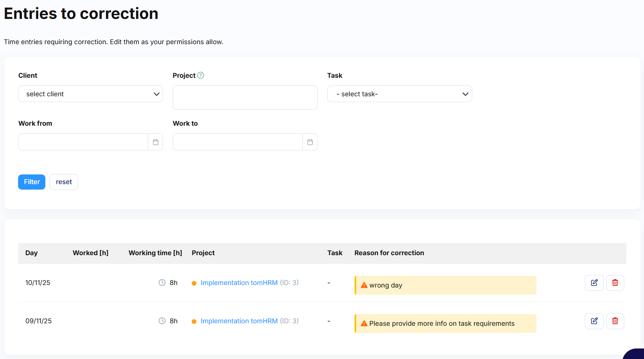
Task: Click the orange project dot in 09/11/25 row
Action: 194,322
